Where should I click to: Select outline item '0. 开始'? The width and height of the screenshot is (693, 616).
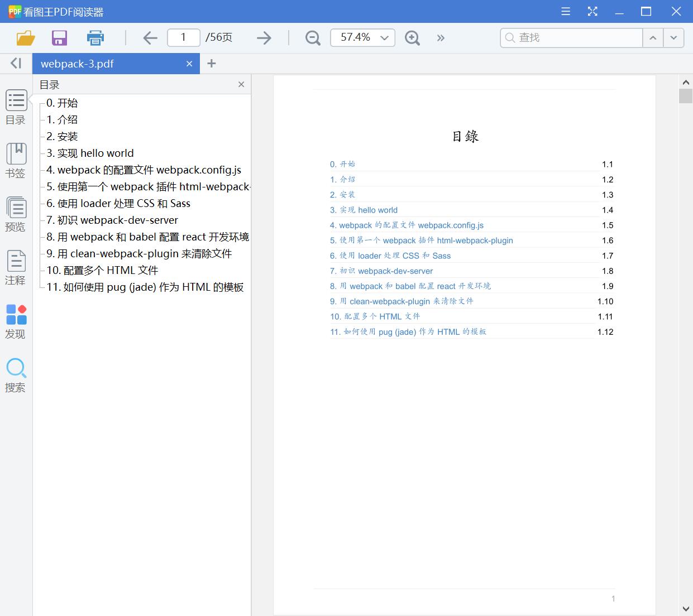tap(62, 103)
